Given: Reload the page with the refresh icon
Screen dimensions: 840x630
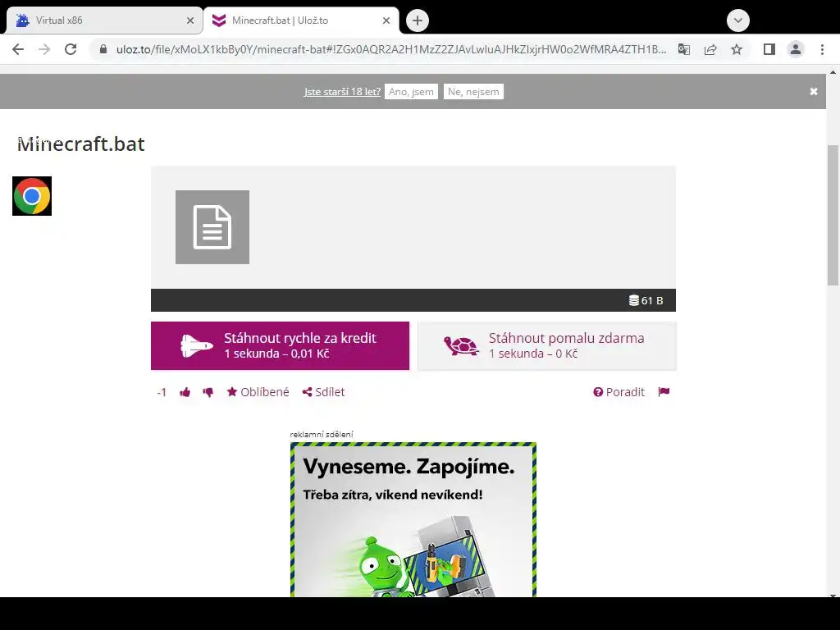Looking at the screenshot, I should (71, 49).
